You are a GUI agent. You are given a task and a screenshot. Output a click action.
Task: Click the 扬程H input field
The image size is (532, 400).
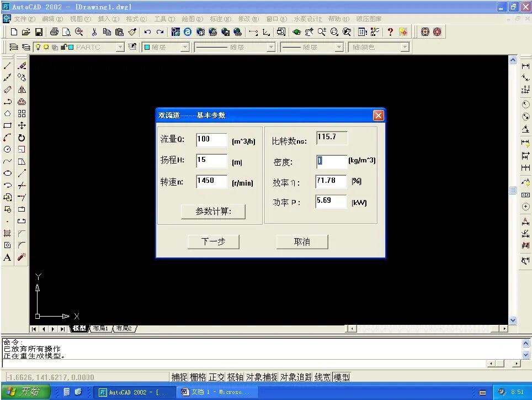(x=211, y=160)
